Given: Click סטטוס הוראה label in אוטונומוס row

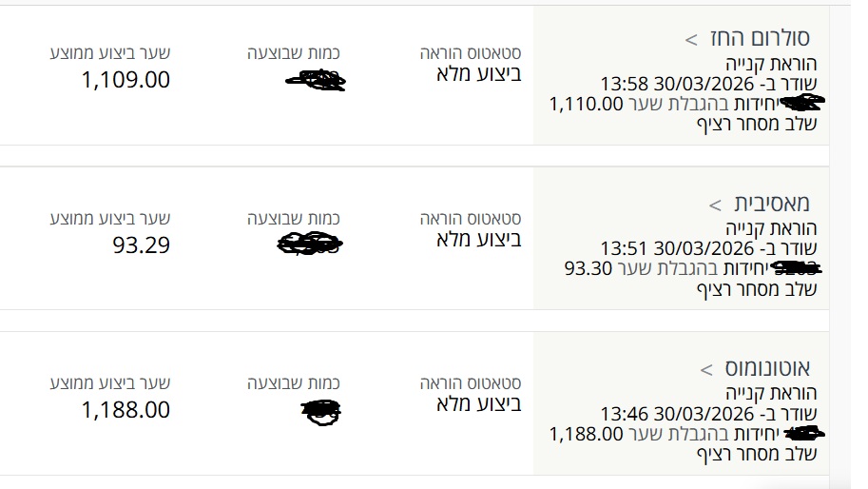Looking at the screenshot, I should tap(471, 382).
